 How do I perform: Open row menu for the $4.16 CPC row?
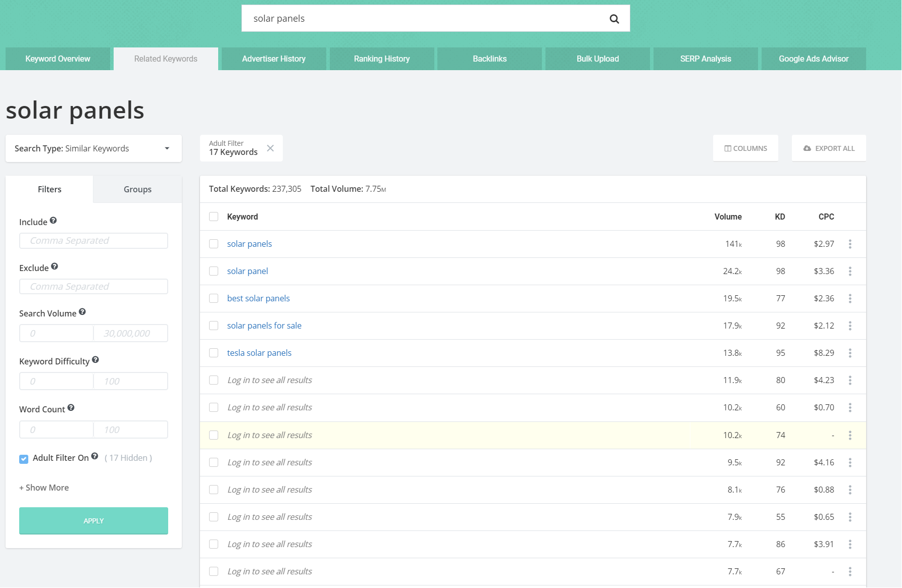(850, 462)
